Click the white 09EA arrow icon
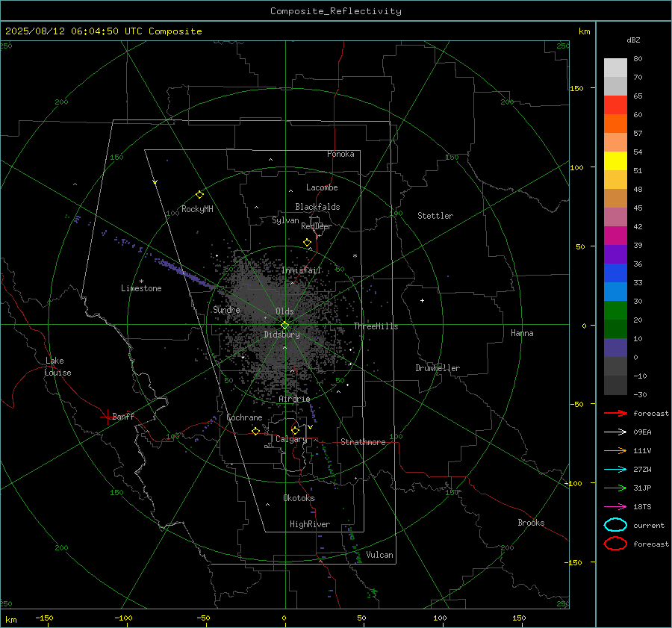 click(x=615, y=432)
